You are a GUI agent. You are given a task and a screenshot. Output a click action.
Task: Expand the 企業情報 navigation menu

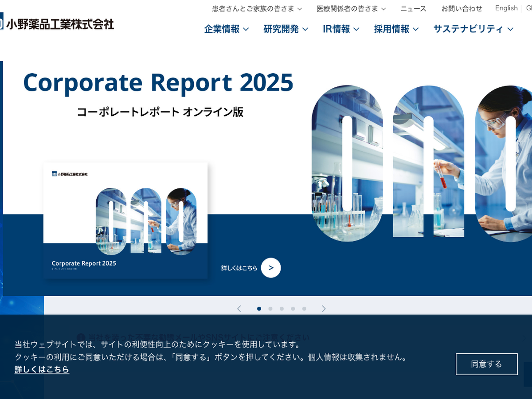(x=226, y=29)
